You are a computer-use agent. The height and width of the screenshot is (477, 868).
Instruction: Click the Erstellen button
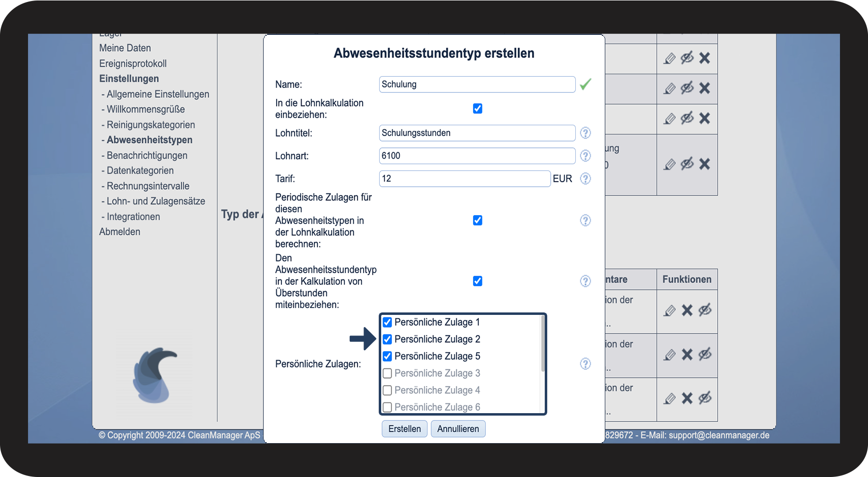pyautogui.click(x=404, y=429)
